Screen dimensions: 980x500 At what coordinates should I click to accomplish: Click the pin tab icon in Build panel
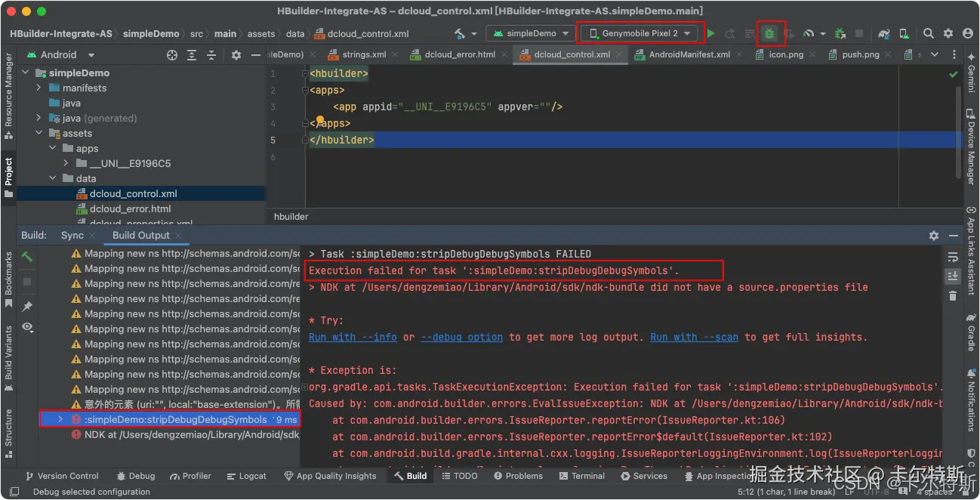[x=27, y=306]
